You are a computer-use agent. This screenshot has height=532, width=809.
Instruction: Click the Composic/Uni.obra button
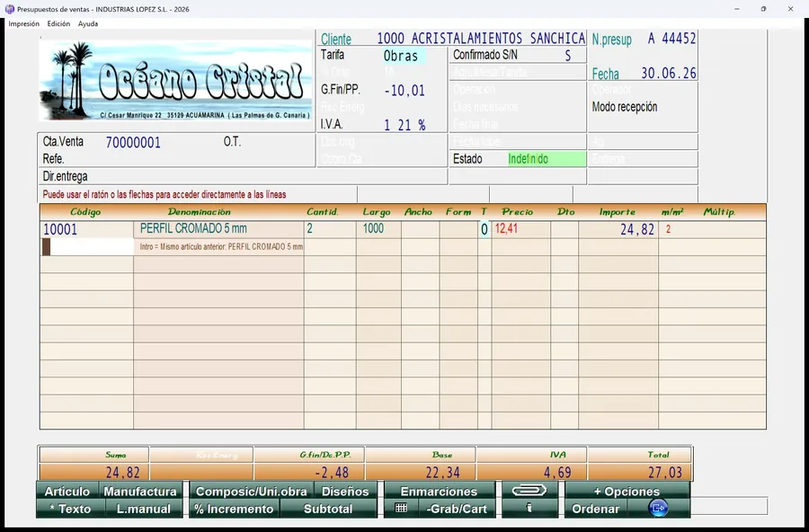pyautogui.click(x=252, y=491)
